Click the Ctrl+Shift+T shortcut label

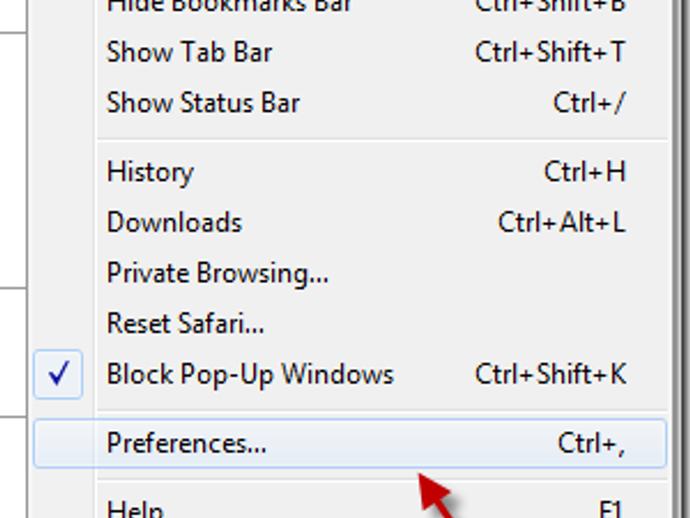click(550, 52)
